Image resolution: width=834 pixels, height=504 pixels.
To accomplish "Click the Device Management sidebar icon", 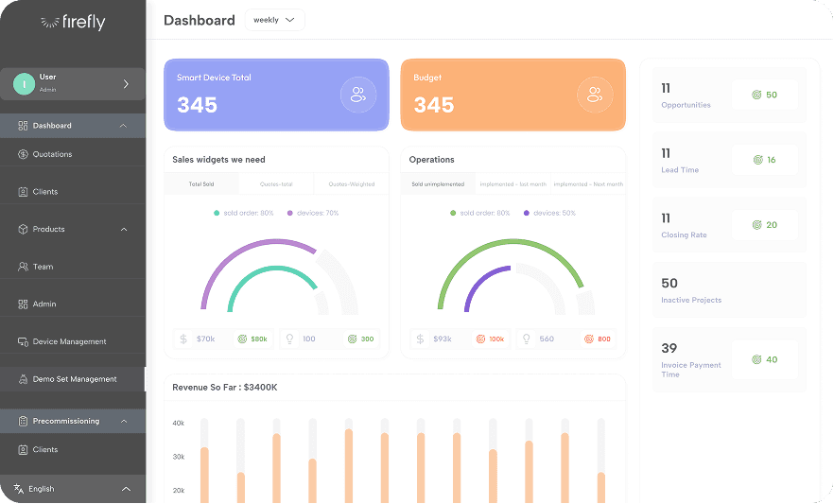I will [24, 341].
